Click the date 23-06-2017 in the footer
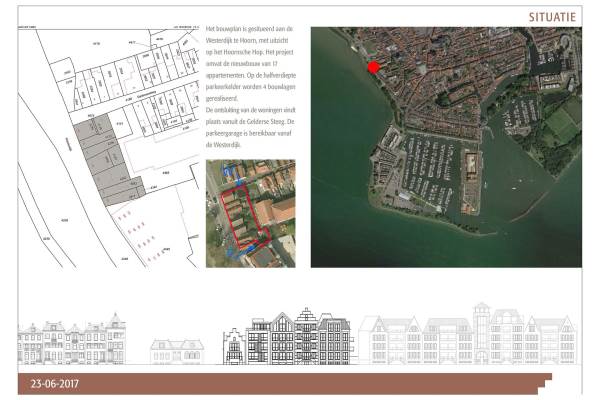Image resolution: width=600 pixels, height=400 pixels. (55, 384)
